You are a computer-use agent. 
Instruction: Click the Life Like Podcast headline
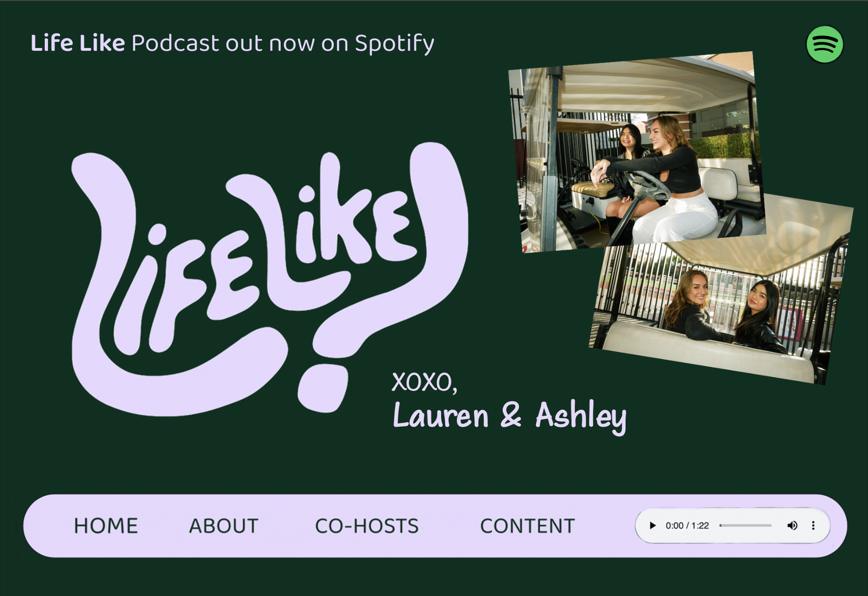232,43
